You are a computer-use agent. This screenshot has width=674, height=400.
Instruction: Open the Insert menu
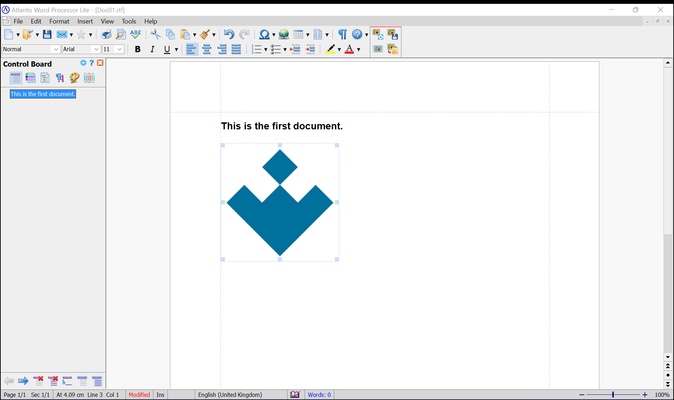(85, 21)
